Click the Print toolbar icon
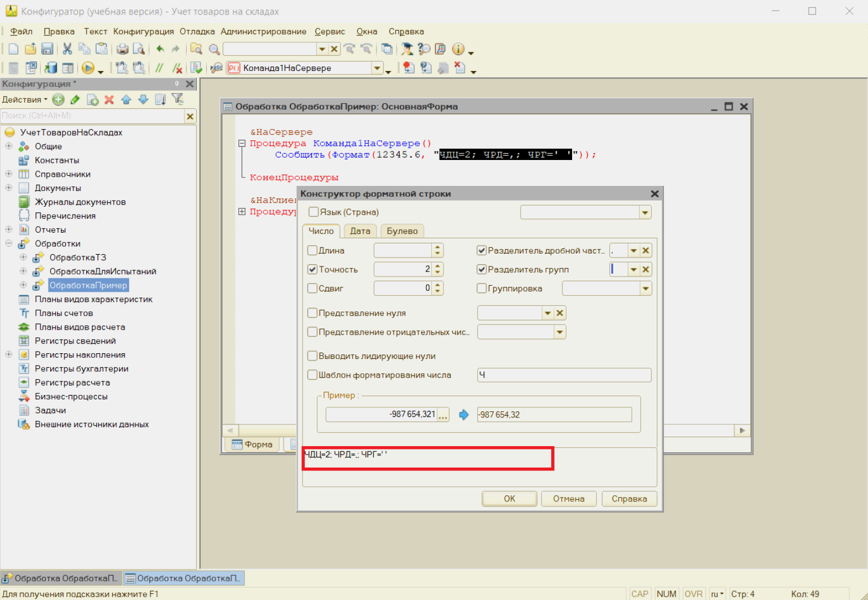 coord(122,49)
